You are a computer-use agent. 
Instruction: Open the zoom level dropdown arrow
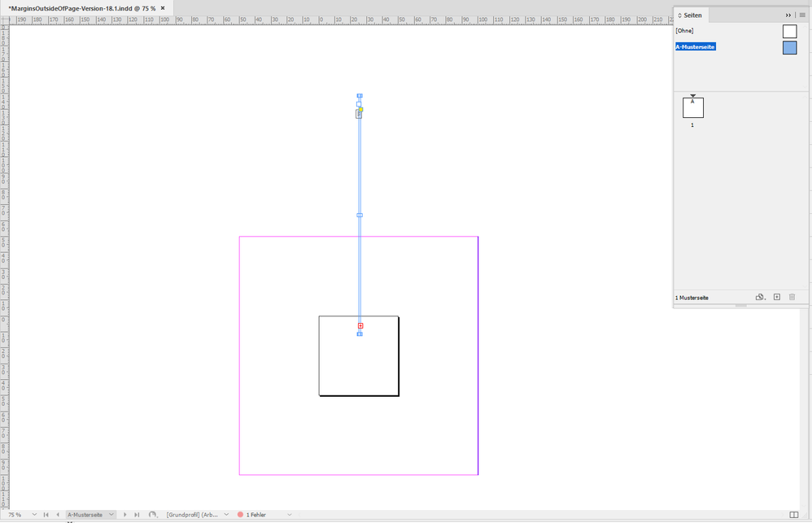pyautogui.click(x=34, y=515)
